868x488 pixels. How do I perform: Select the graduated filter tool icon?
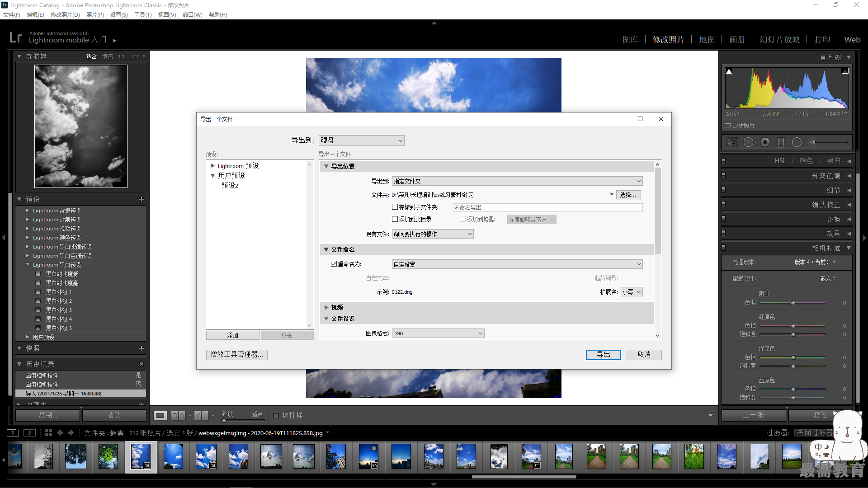click(x=781, y=142)
